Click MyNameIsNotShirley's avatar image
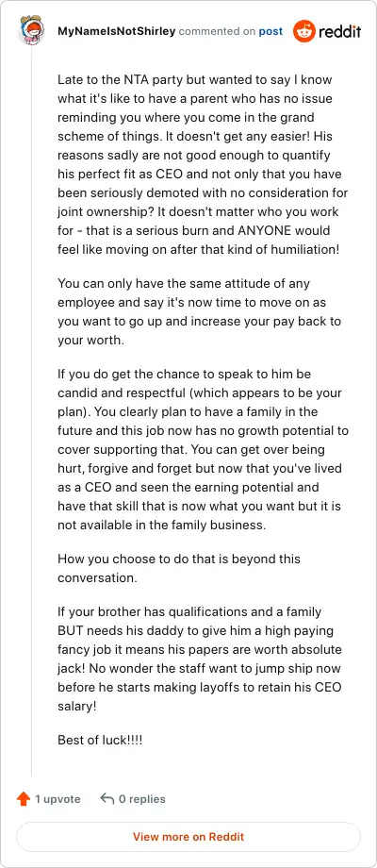Image resolution: width=377 pixels, height=868 pixels. tap(31, 31)
